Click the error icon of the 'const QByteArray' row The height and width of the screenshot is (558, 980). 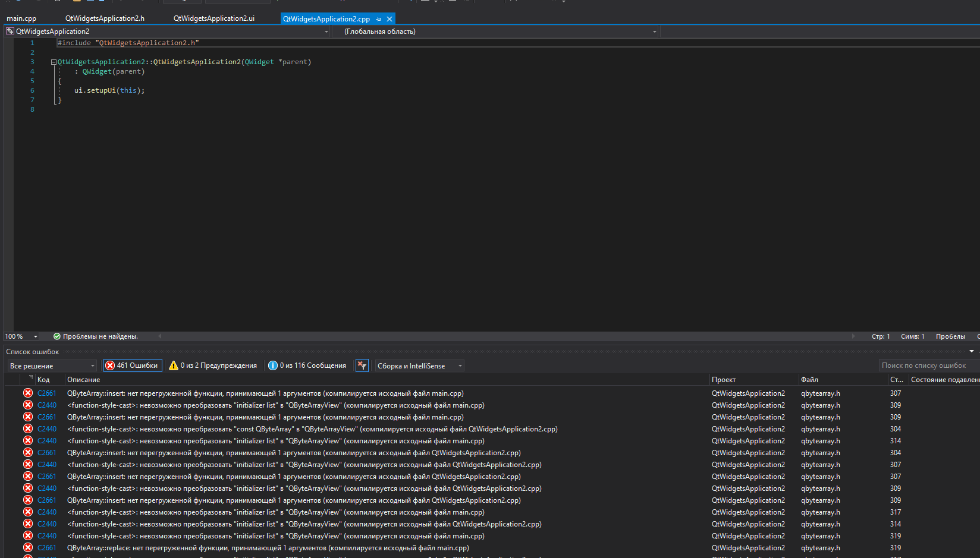pyautogui.click(x=28, y=428)
